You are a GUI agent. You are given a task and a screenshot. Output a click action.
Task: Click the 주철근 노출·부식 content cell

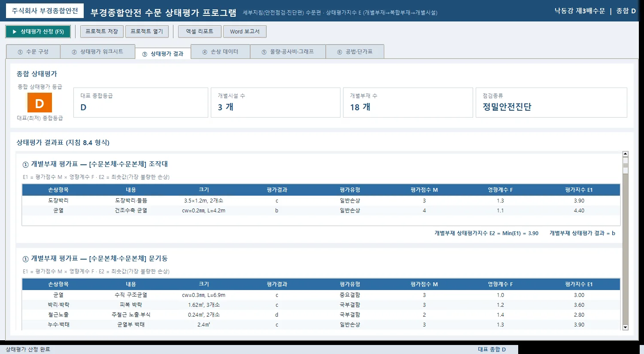click(131, 315)
